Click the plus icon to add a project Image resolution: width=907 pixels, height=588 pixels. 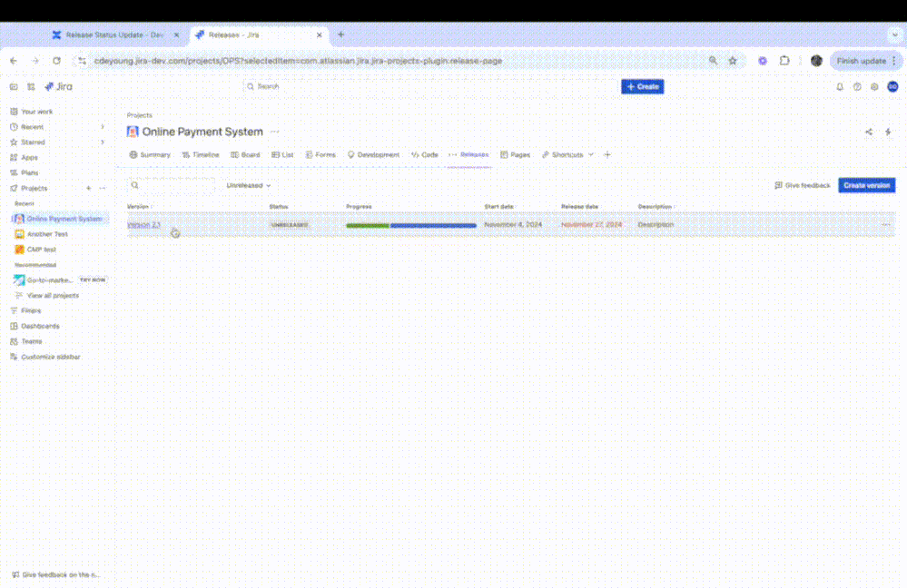pos(88,188)
